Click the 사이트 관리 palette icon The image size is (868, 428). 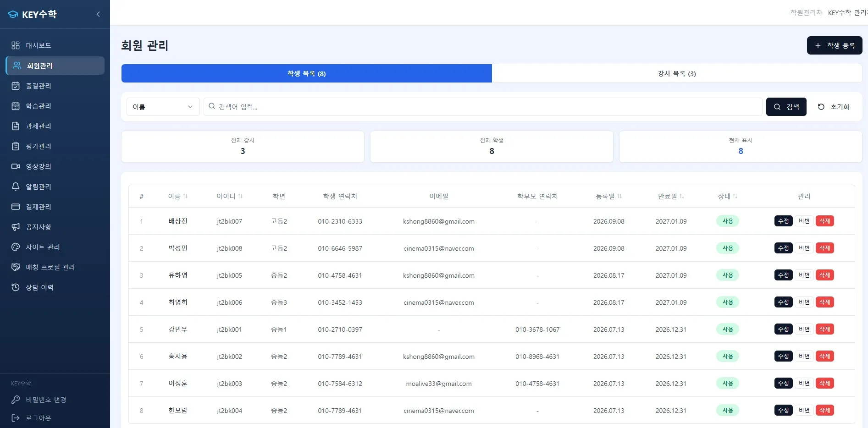tap(16, 247)
